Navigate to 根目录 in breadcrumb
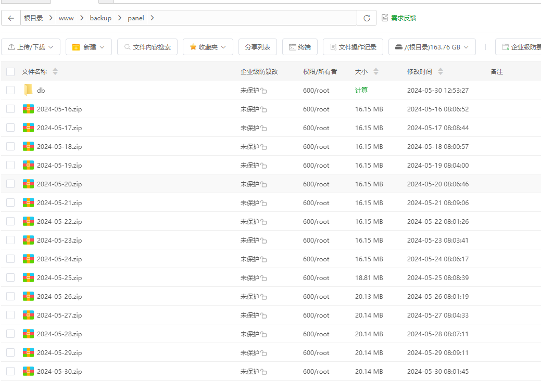The height and width of the screenshot is (392, 541). pyautogui.click(x=33, y=18)
